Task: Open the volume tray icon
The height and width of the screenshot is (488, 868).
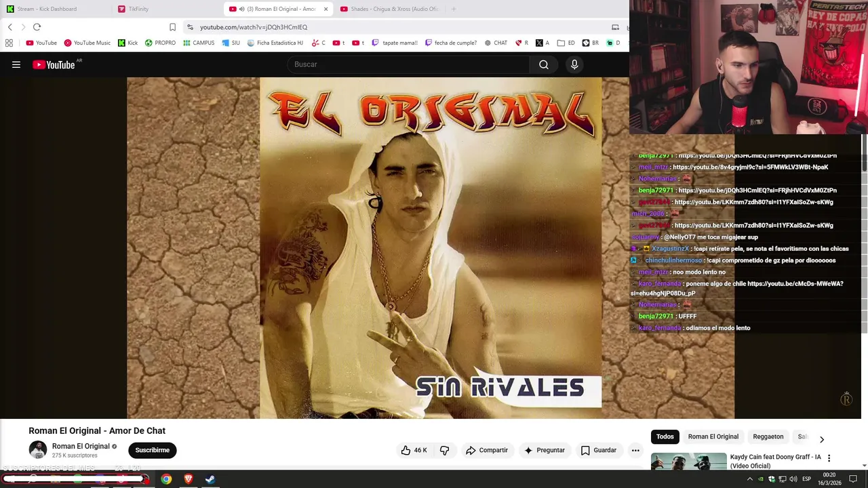Action: [793, 479]
